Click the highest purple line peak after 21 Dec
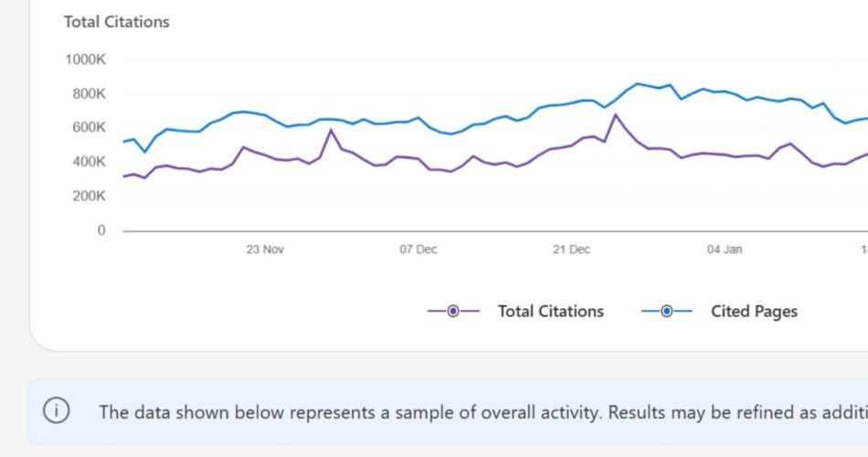The image size is (868, 457). [x=616, y=115]
